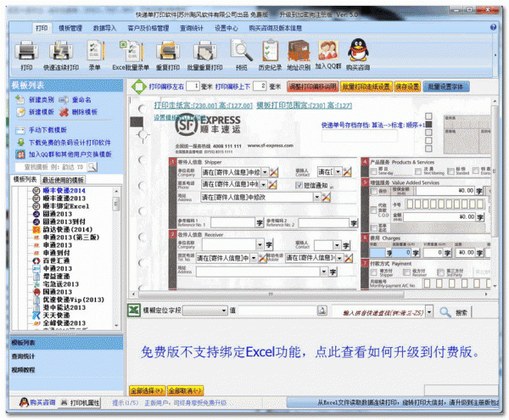Open the 模板管理 menu
Viewport: 509px width, 420px height.
[x=70, y=28]
